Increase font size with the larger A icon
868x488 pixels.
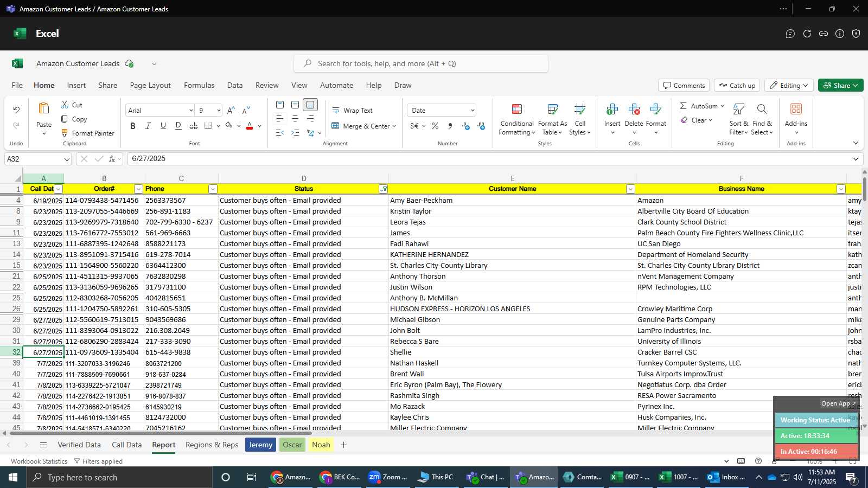point(231,110)
